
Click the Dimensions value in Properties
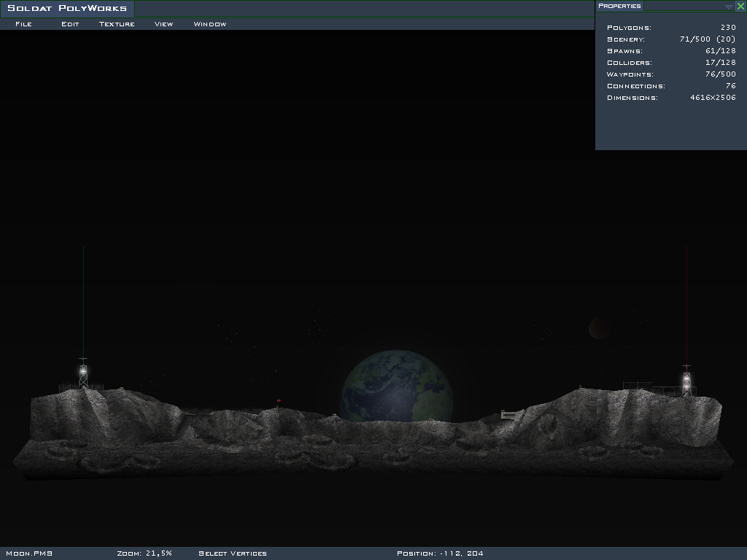pos(712,98)
